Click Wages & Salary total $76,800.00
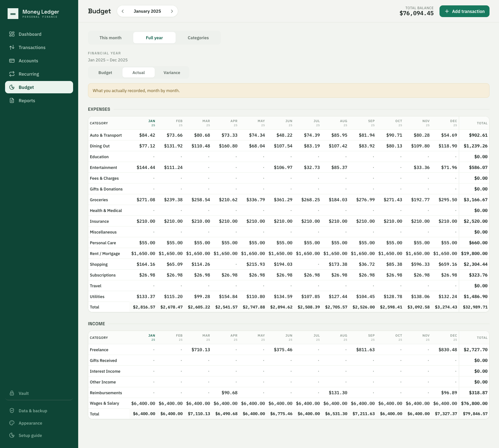499x448 pixels. pyautogui.click(x=474, y=403)
